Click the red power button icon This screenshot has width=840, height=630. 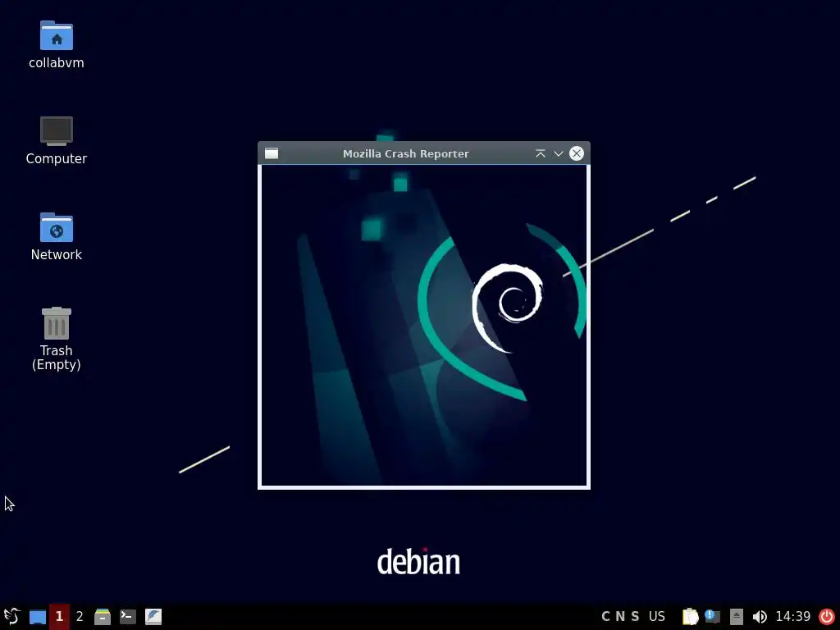pos(827,617)
